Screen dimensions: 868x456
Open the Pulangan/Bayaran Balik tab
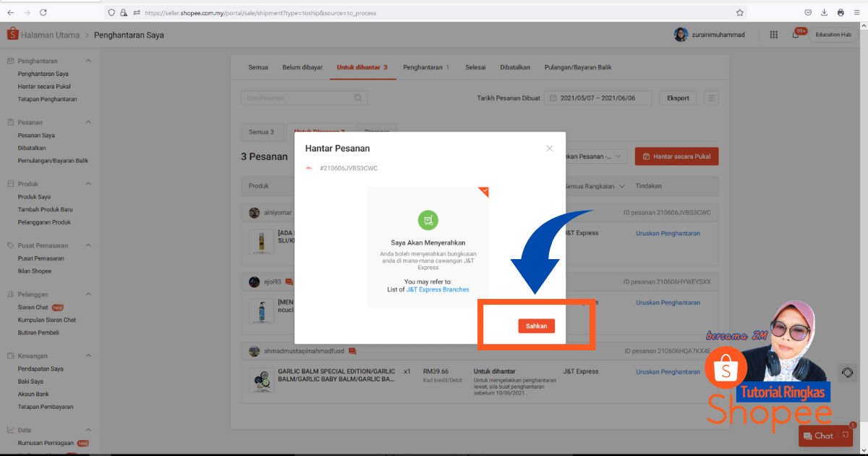(x=578, y=67)
